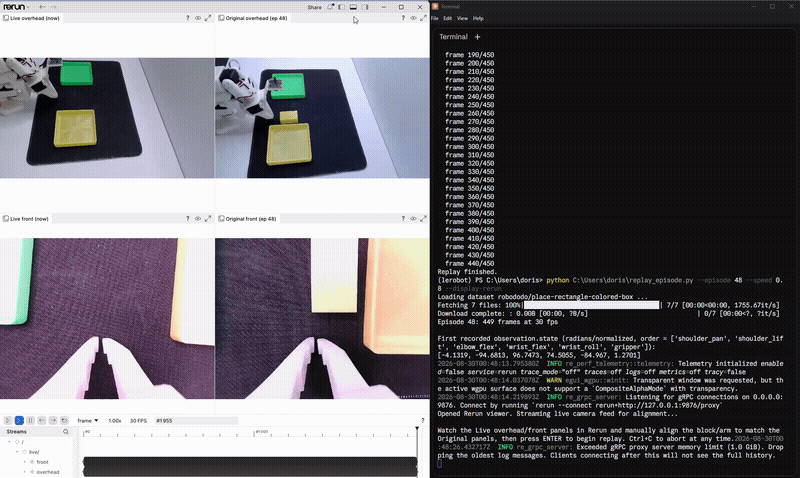Screen dimensions: 800x478
Task: Maximize the Live overhead view
Action: pos(208,18)
